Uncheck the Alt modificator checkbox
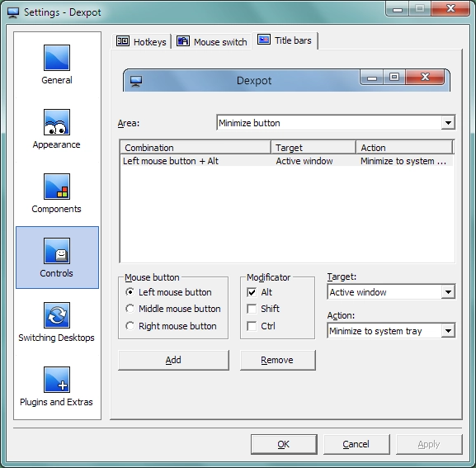The width and height of the screenshot is (476, 468). [252, 292]
